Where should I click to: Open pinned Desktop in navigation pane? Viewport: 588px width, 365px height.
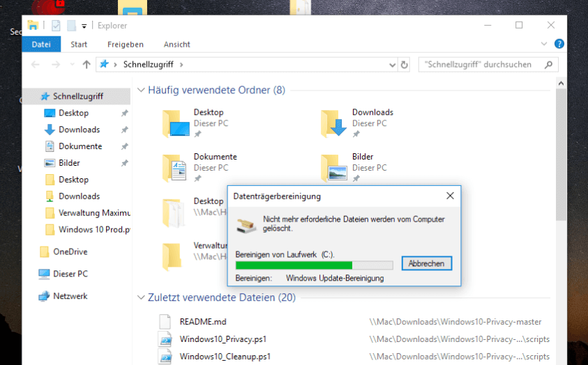73,113
